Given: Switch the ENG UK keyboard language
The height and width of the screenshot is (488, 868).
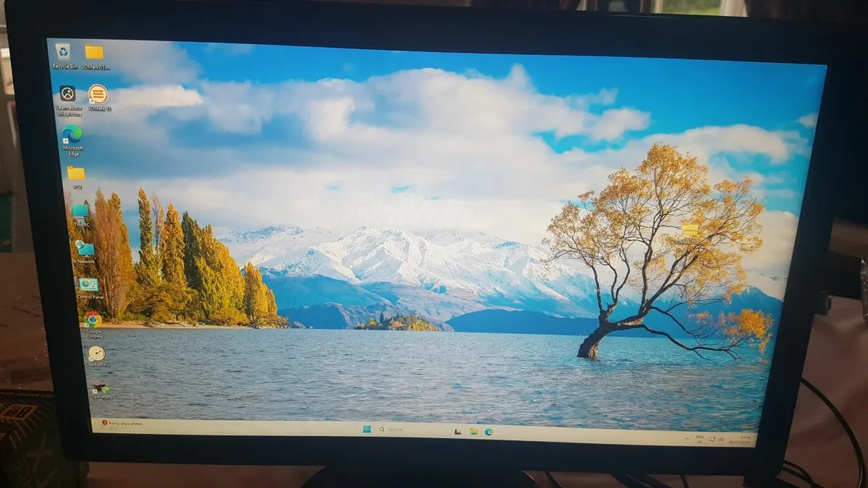Looking at the screenshot, I should (699, 438).
